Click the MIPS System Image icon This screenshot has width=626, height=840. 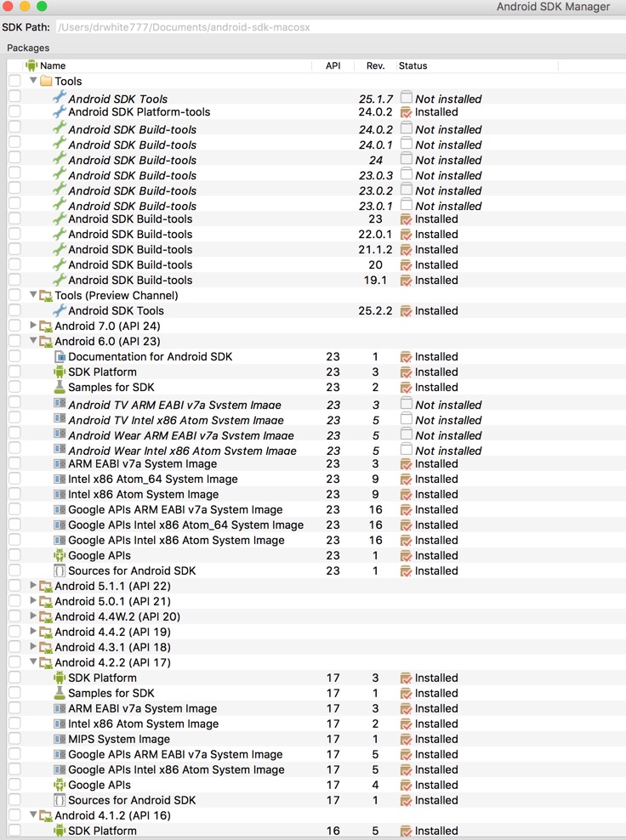click(x=60, y=739)
